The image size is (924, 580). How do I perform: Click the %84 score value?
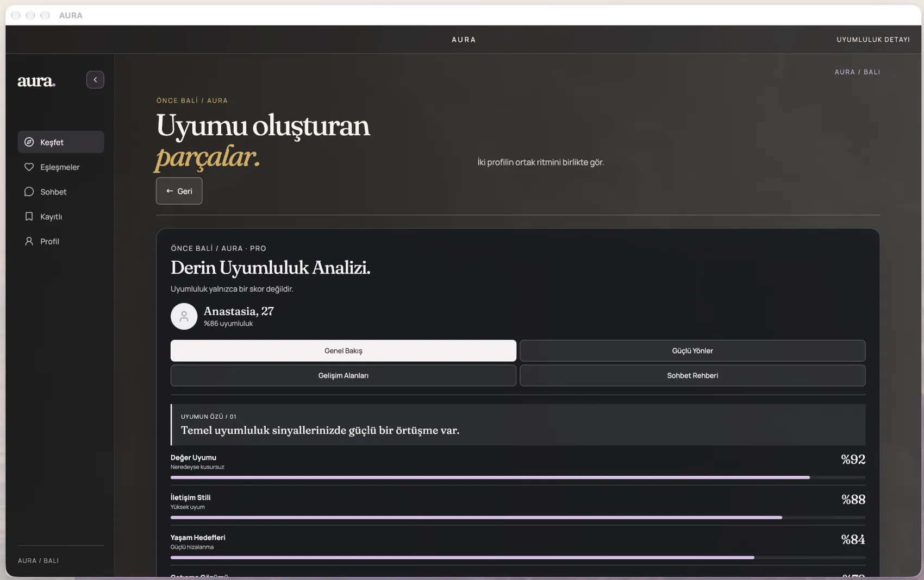[x=853, y=540]
